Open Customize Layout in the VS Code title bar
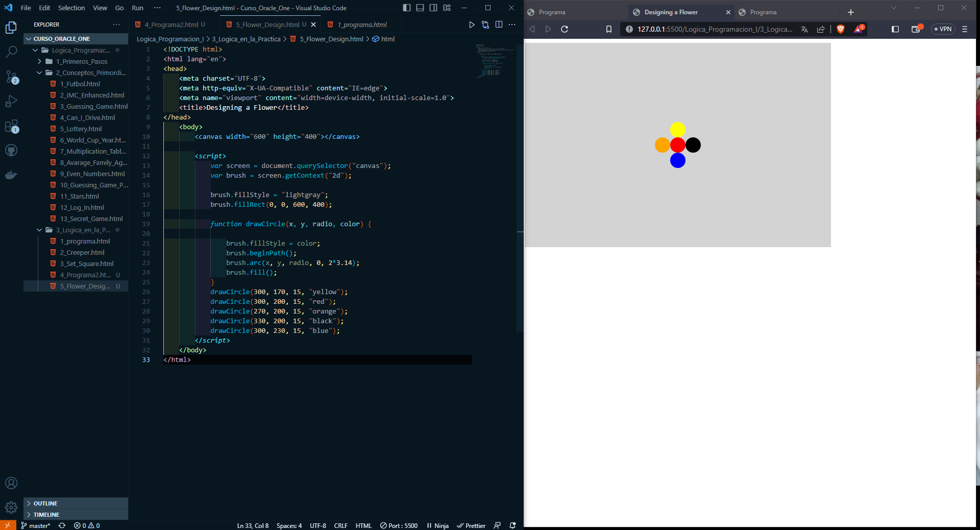This screenshot has height=530, width=980. click(447, 8)
